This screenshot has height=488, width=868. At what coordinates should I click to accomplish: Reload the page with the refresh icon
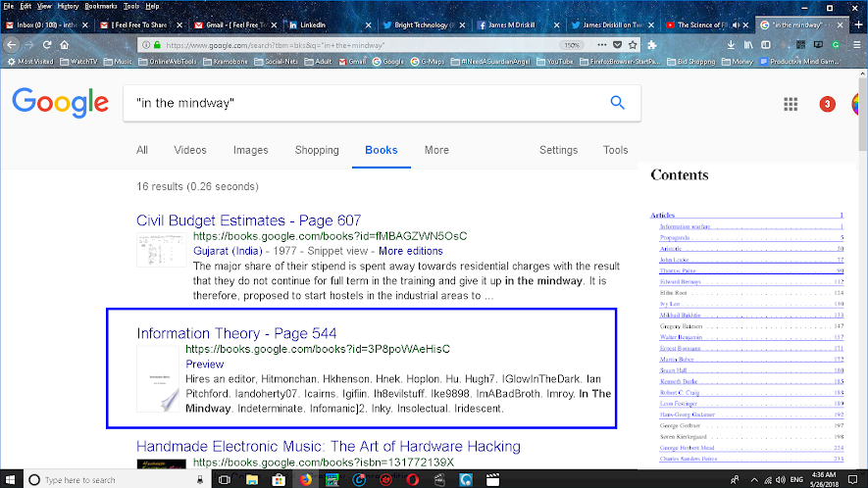47,45
